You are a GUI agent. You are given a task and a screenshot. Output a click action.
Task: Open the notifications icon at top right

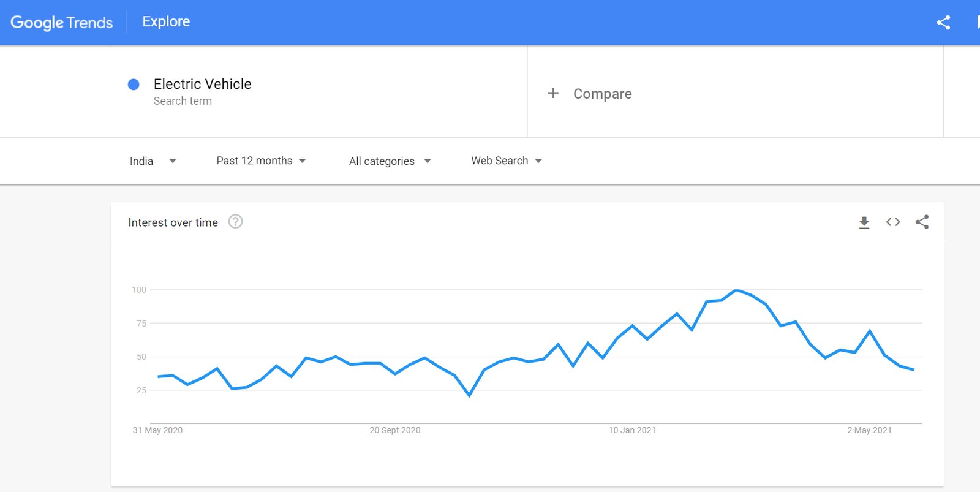(x=978, y=22)
